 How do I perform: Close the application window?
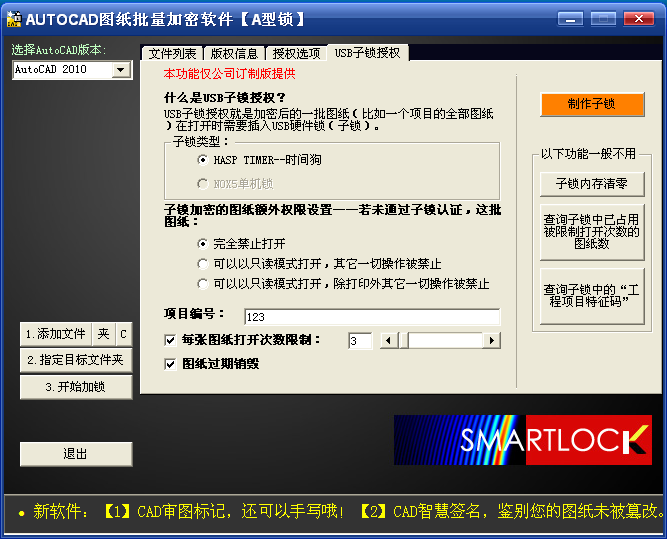tap(638, 19)
